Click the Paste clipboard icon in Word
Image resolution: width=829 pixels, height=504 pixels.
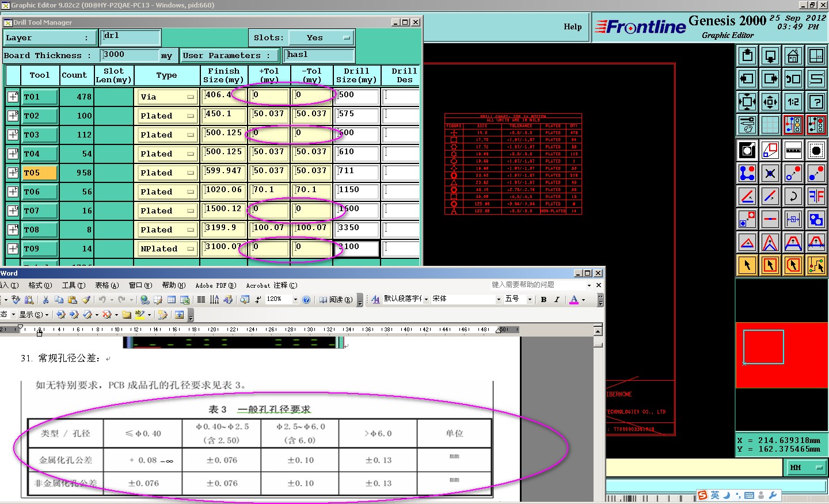coord(72,300)
